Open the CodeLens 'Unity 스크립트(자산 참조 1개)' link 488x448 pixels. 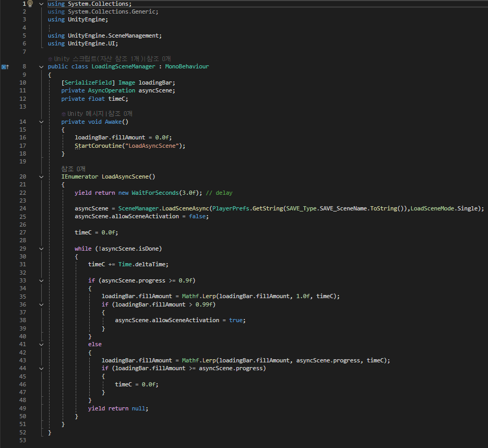[x=100, y=59]
